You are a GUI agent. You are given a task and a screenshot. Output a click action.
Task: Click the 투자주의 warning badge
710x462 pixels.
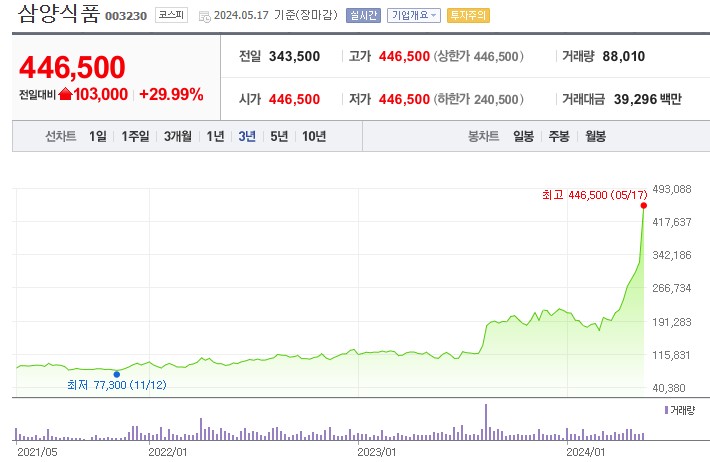tap(468, 15)
